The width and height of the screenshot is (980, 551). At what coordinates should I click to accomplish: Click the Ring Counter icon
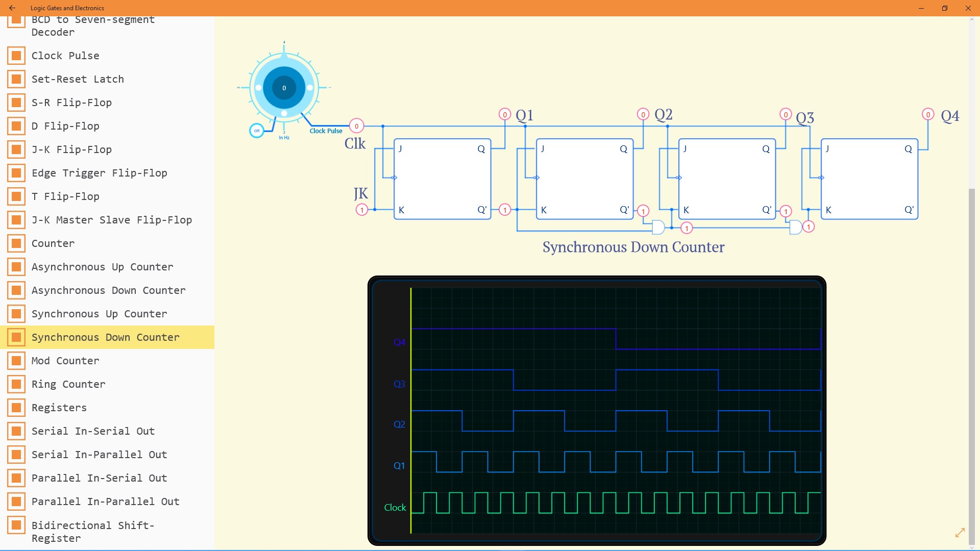point(16,384)
